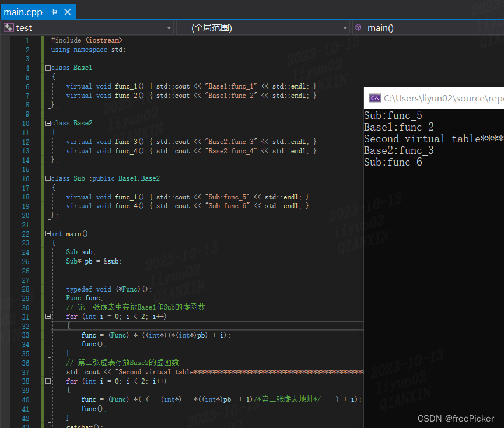Click 'Func func;' declaration
This screenshot has width=504, height=428.
tap(85, 298)
